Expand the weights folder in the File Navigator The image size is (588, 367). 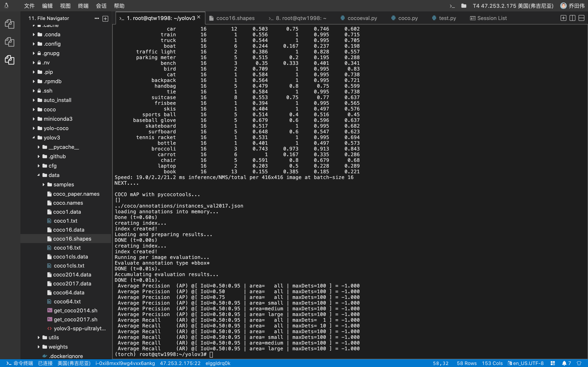coord(38,347)
